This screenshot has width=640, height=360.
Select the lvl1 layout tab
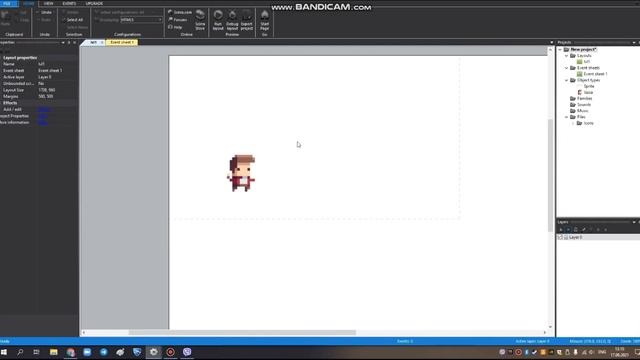93,42
